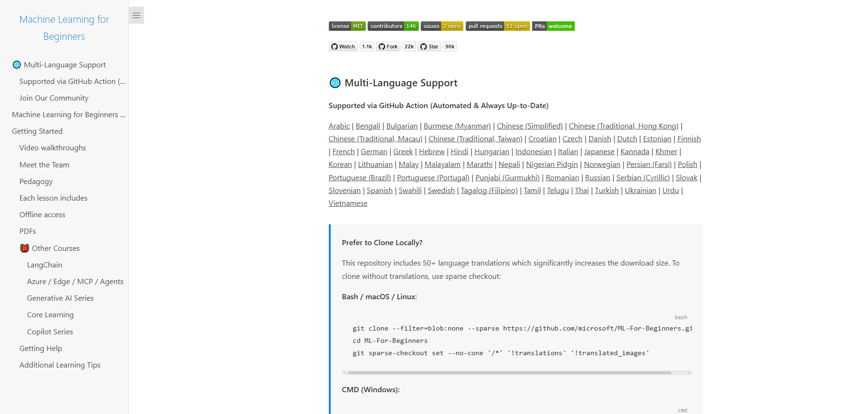Open the Punjabi (Gurmukhi) translation link

[507, 178]
